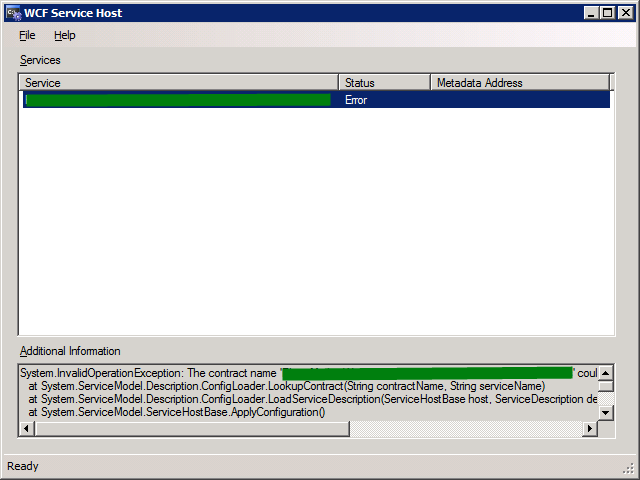The width and height of the screenshot is (640, 480).
Task: Click the vertical scrollbar thumb in Additional Information
Action: (x=606, y=386)
